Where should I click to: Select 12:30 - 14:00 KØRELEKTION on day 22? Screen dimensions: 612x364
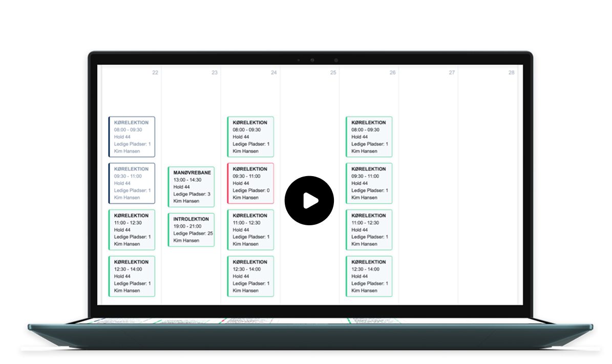coord(132,276)
